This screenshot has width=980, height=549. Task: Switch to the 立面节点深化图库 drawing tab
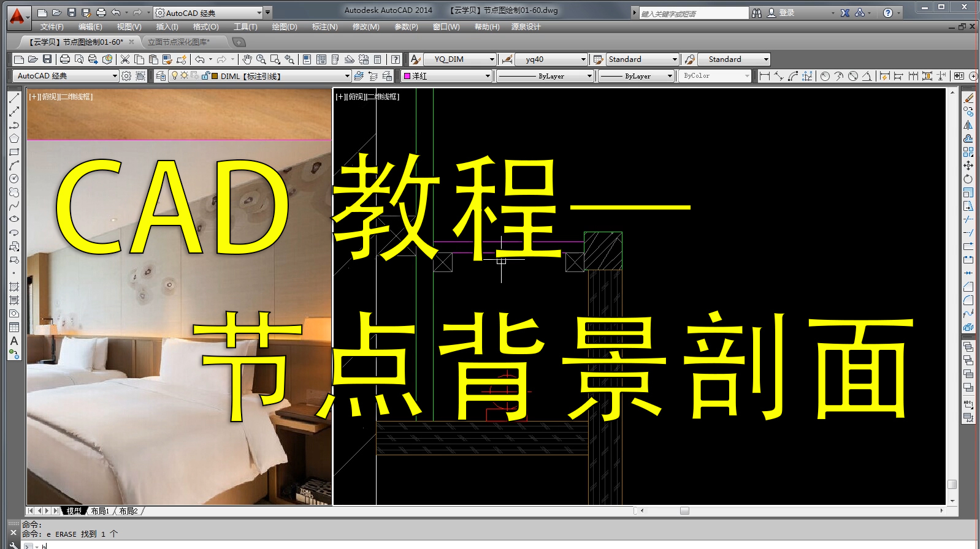[x=178, y=42]
